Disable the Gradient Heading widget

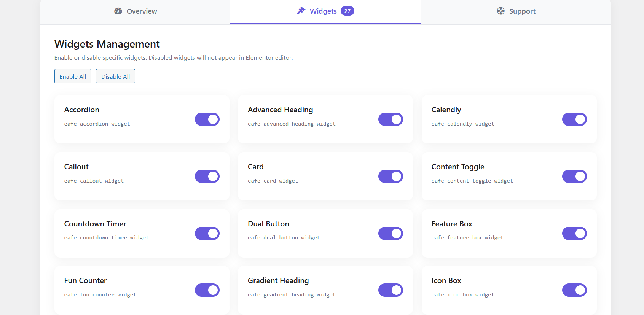pyautogui.click(x=391, y=290)
